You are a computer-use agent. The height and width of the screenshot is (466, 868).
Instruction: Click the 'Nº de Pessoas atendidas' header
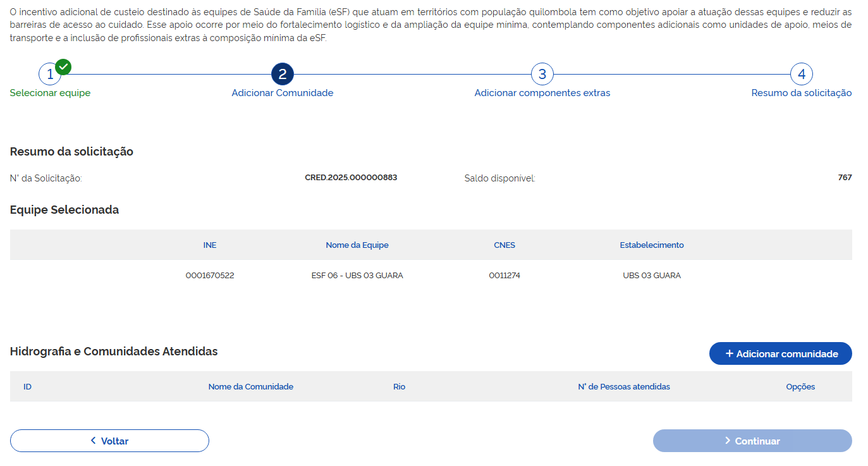tap(623, 387)
